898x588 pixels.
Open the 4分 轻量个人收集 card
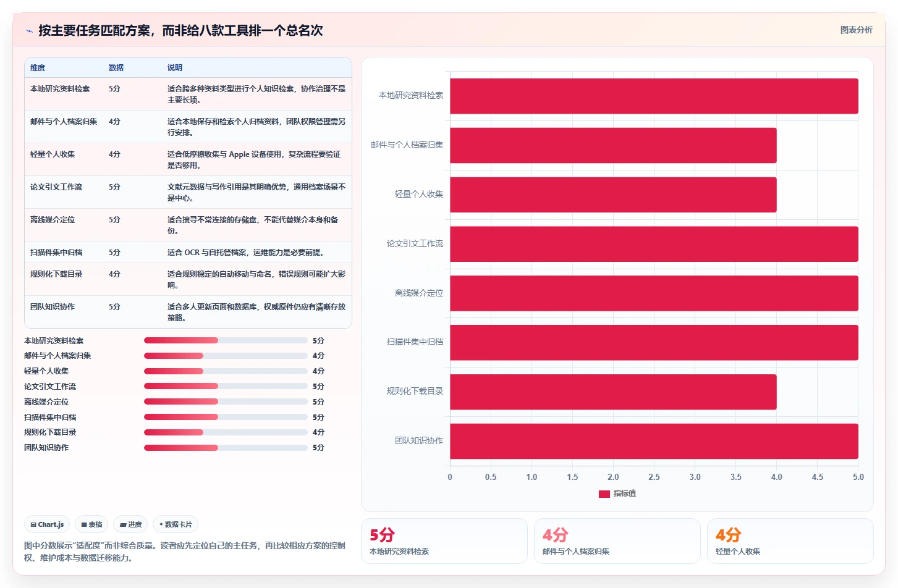tap(790, 541)
